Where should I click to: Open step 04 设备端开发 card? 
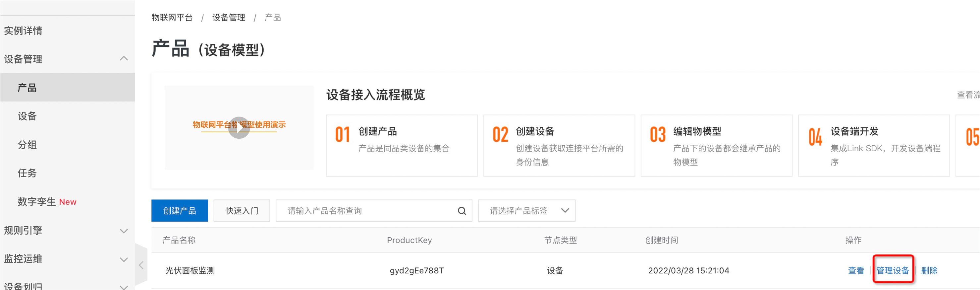pyautogui.click(x=874, y=146)
